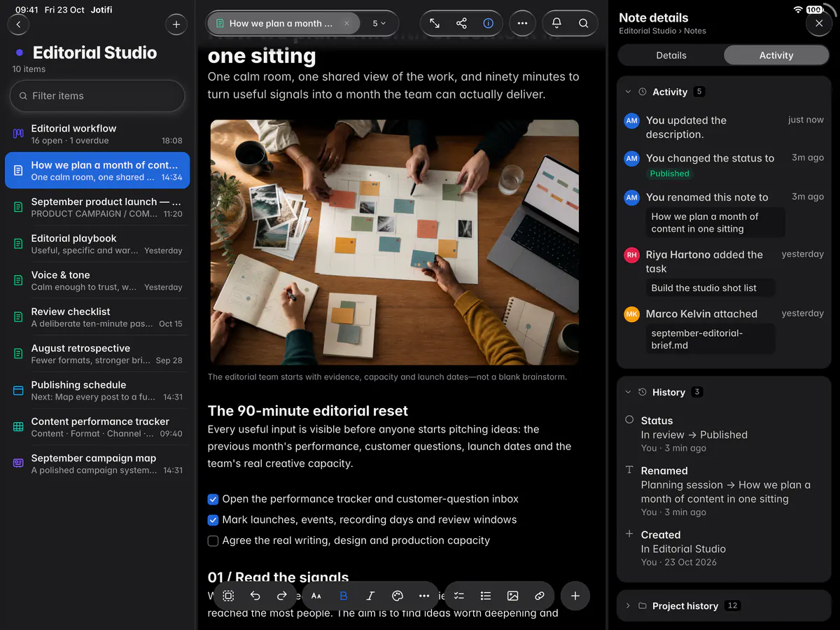Redo the last edit
This screenshot has height=630, width=840.
point(282,596)
